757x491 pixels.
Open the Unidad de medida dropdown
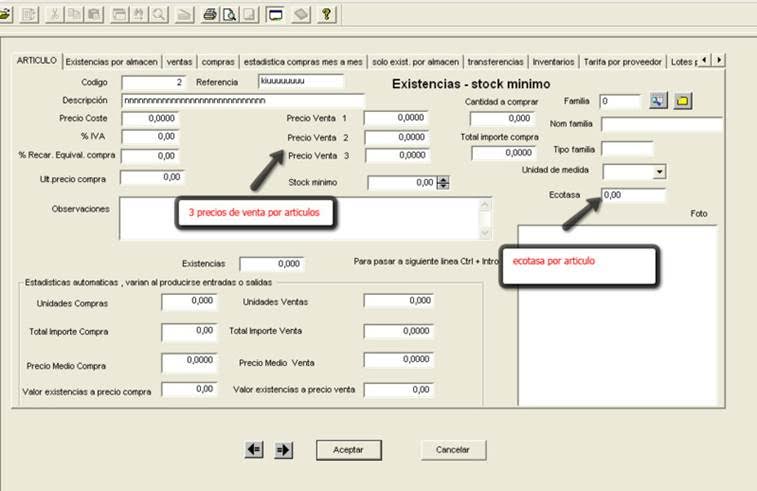tap(659, 172)
